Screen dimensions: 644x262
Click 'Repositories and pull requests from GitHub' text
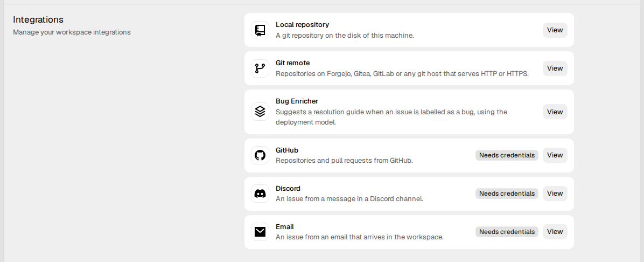point(344,161)
